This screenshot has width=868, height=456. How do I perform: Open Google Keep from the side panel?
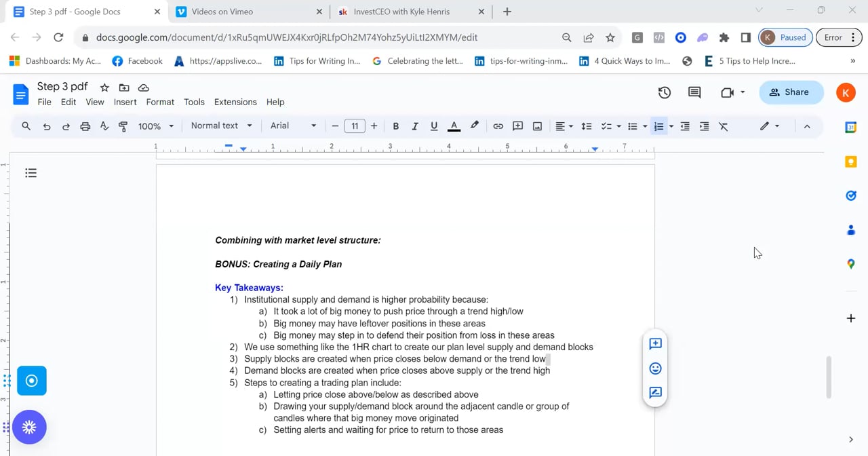(851, 161)
